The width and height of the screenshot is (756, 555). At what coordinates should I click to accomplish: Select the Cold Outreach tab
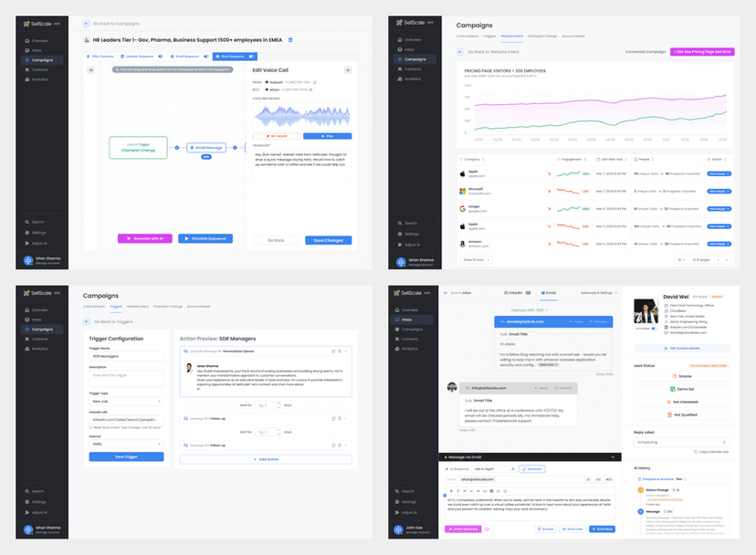[467, 36]
